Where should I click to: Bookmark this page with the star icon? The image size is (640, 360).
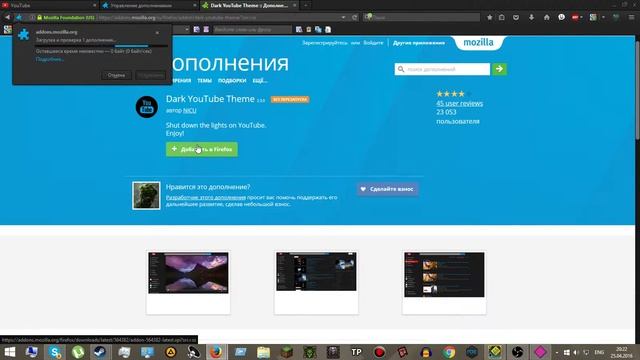click(489, 17)
